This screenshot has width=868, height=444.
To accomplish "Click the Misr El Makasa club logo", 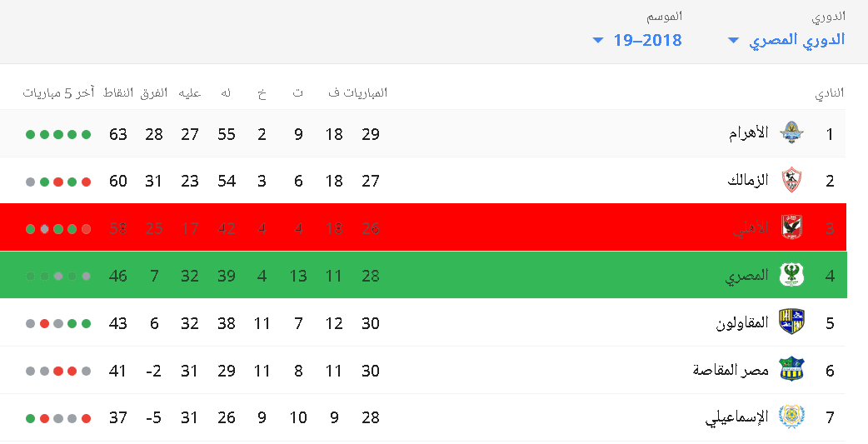I will pyautogui.click(x=791, y=369).
